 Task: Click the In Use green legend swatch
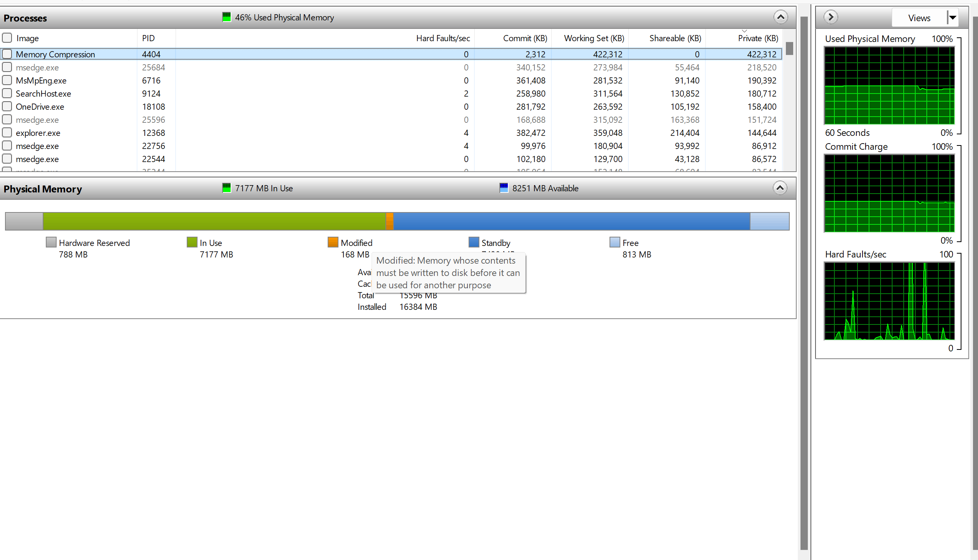coord(192,242)
